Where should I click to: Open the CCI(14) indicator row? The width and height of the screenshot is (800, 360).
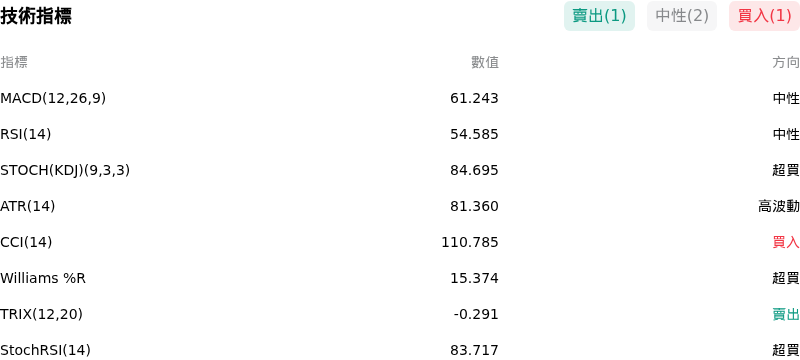400,242
